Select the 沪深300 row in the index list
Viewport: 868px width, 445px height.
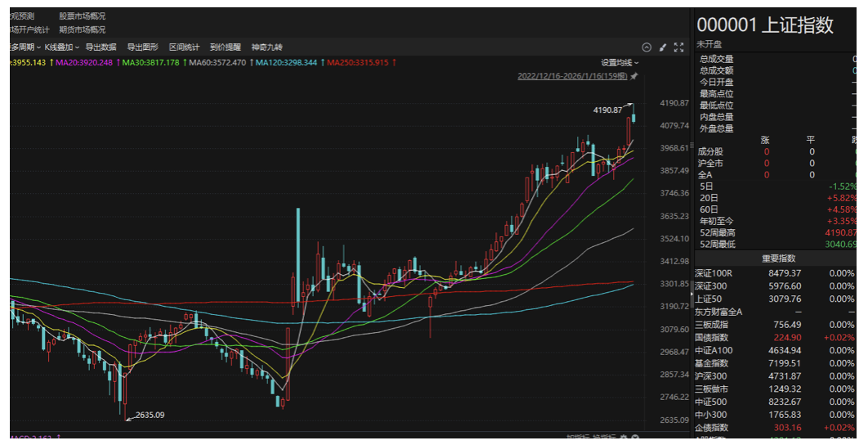click(x=710, y=376)
